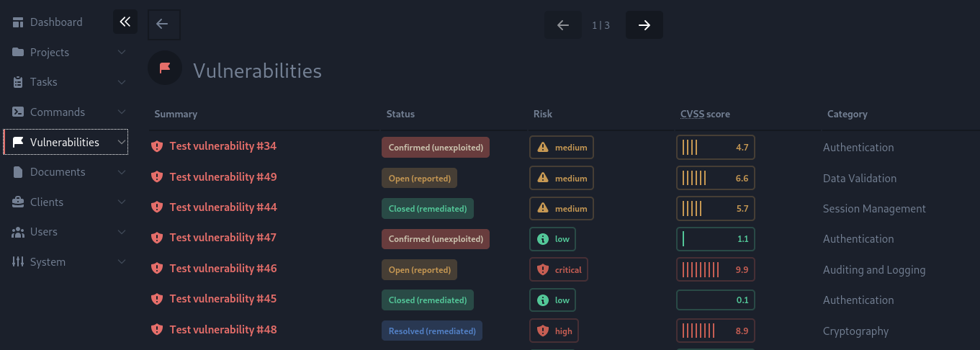
Task: Open Test vulnerability #48 link
Action: (x=223, y=330)
